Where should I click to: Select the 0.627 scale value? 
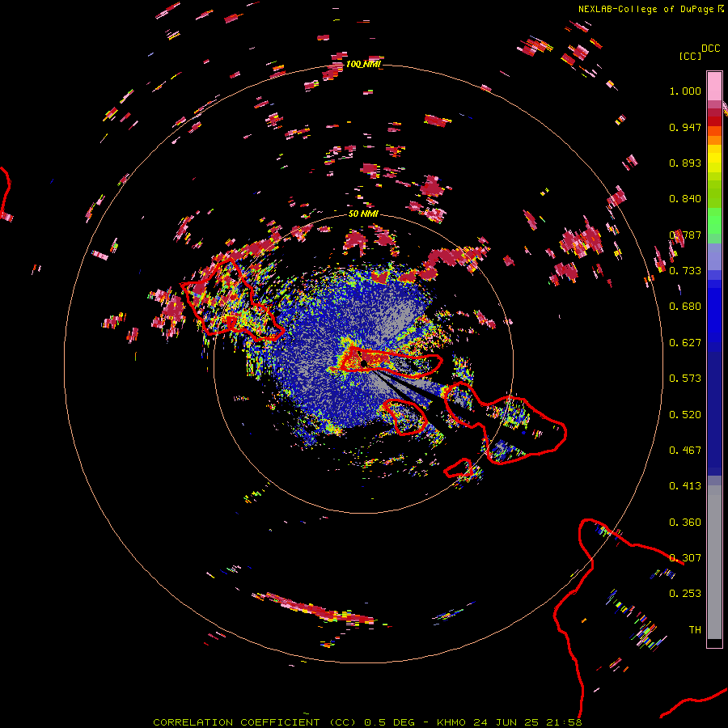pyautogui.click(x=685, y=343)
